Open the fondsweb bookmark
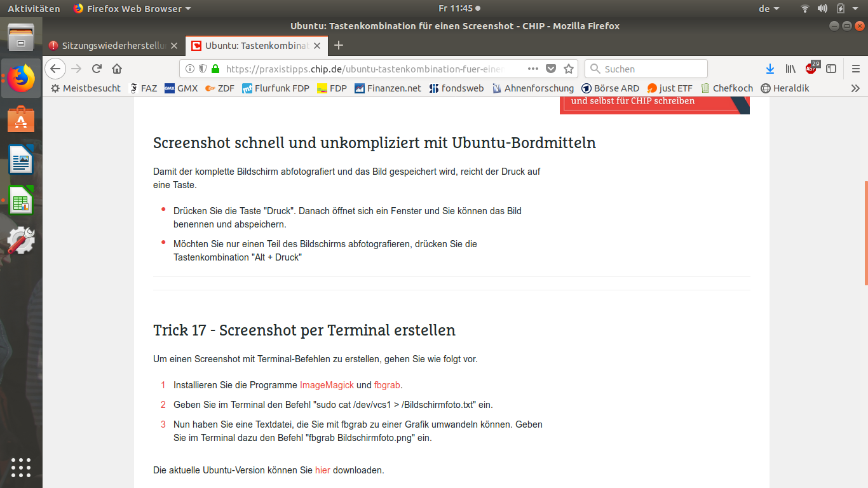Viewport: 868px width, 488px height. (x=456, y=88)
